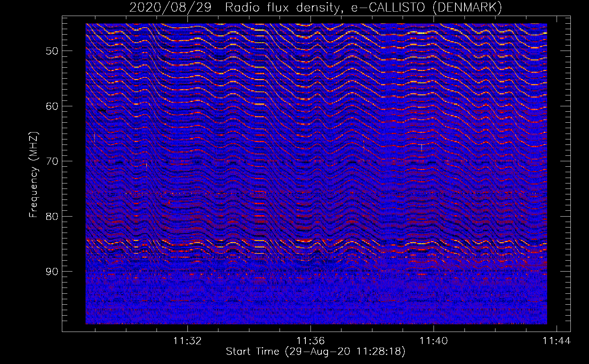The height and width of the screenshot is (364, 589).
Task: Click the 80 frequency tick label
Action: (52, 217)
